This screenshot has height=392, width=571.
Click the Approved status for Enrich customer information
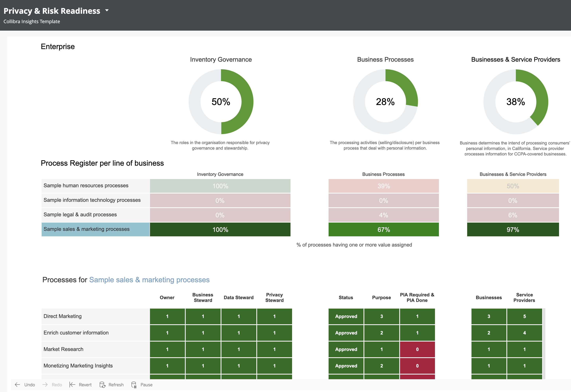tap(346, 333)
